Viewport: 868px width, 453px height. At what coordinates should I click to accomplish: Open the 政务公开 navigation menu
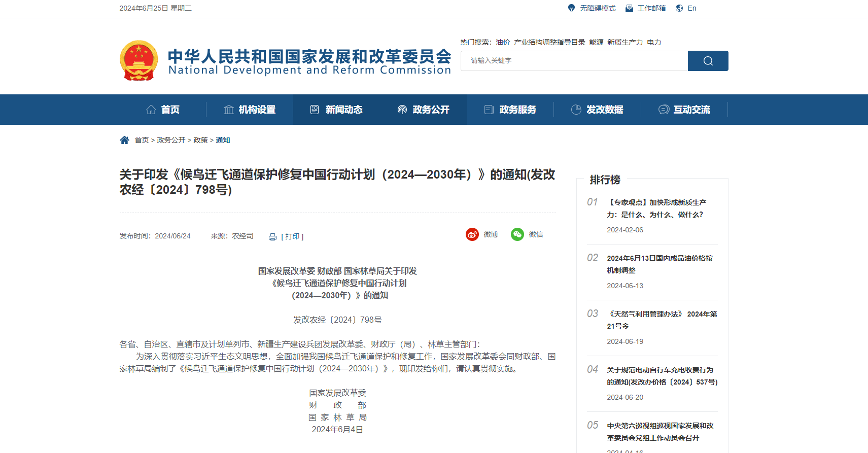[x=424, y=110]
